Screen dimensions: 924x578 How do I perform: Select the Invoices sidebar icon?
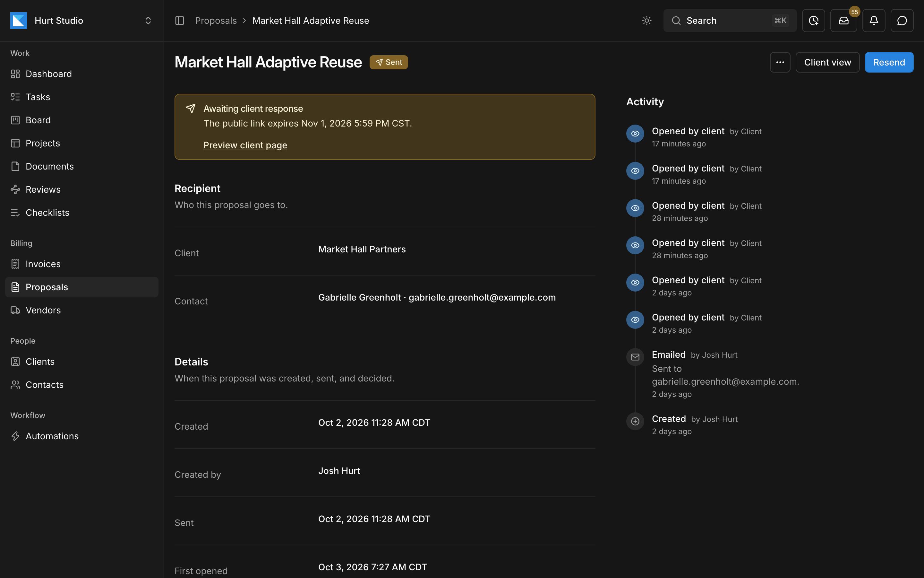[15, 264]
